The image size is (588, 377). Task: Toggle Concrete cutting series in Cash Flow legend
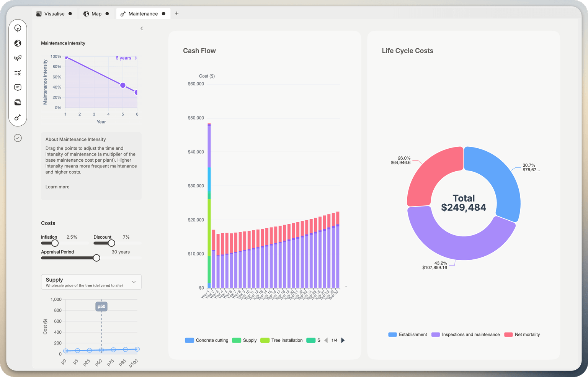point(207,340)
